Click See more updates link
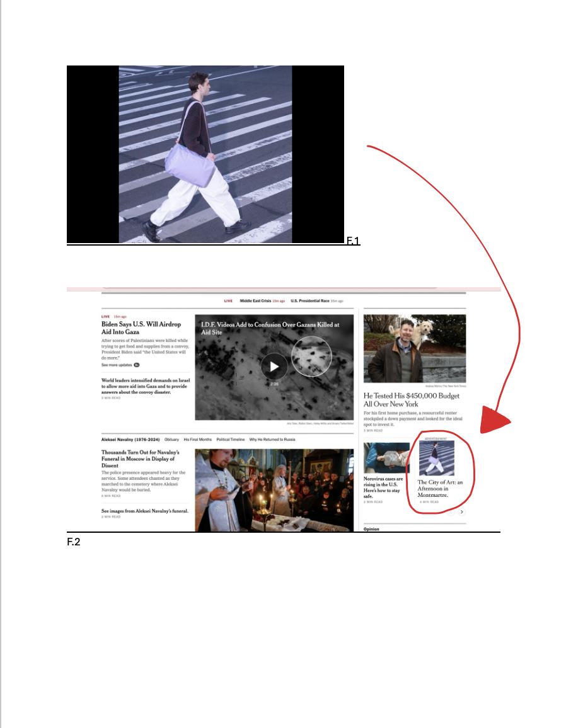 [117, 365]
